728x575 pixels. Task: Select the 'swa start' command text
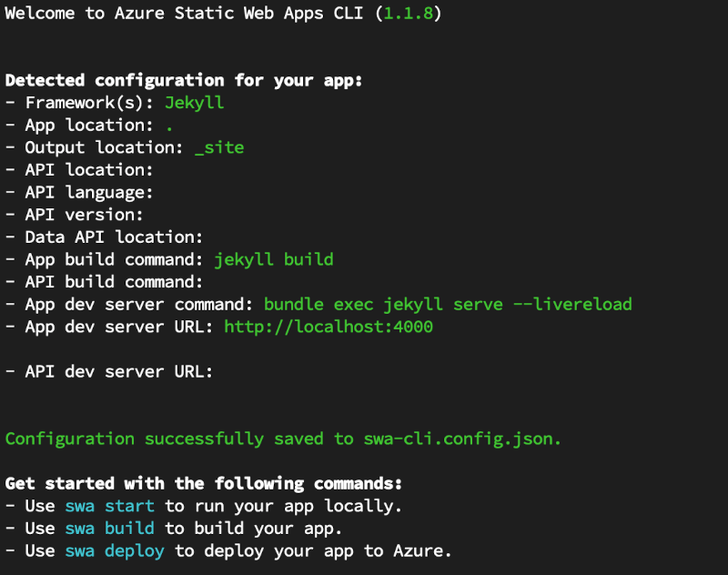tap(109, 506)
